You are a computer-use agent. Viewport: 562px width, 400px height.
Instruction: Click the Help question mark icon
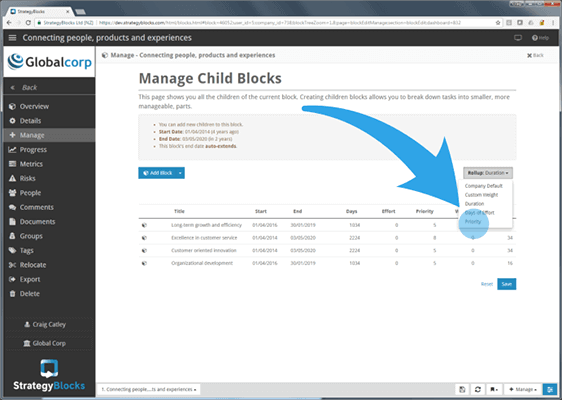pyautogui.click(x=534, y=38)
